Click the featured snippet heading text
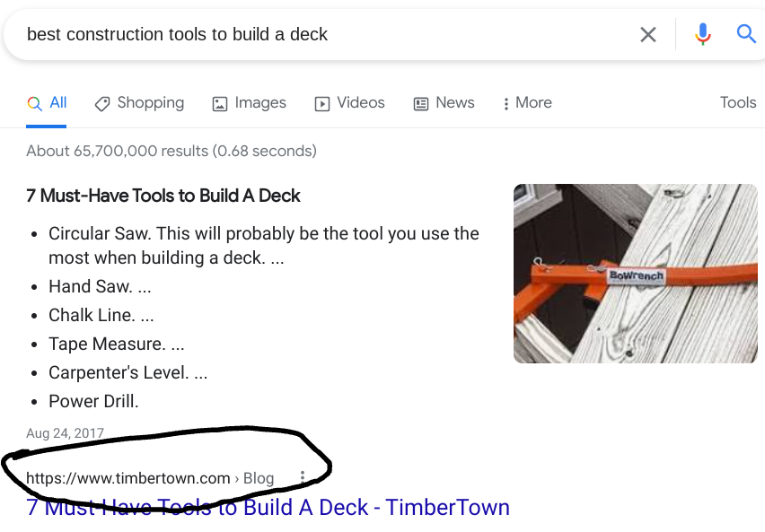Image resolution: width=765 pixels, height=532 pixels. pyautogui.click(x=163, y=196)
